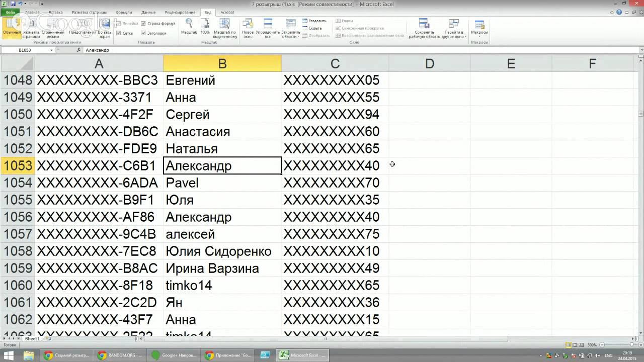Select cell containing Евгений

point(222,80)
